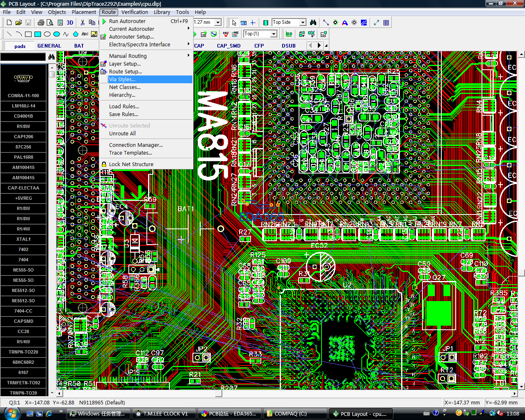
Task: Click the dimension measurement arrow tool
Action: click(376, 23)
